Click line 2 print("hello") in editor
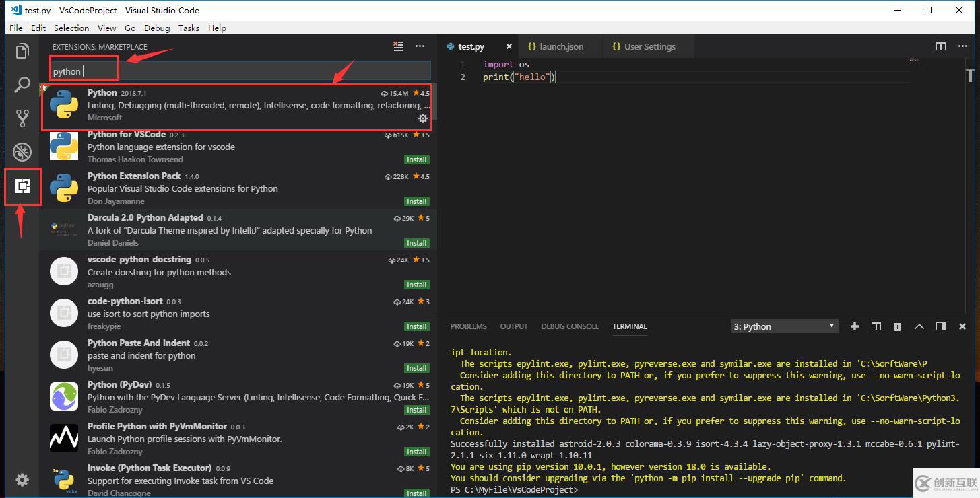Viewport: 980px width, 498px height. pyautogui.click(x=519, y=77)
